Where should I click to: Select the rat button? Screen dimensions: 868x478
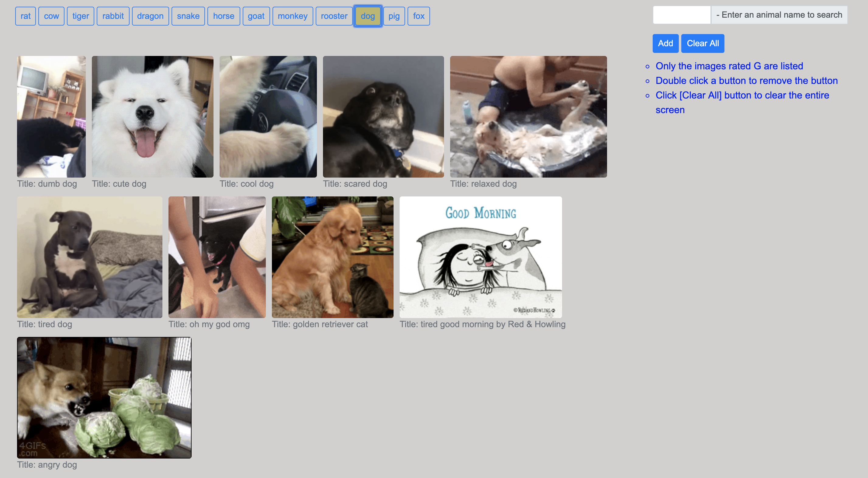tap(25, 16)
